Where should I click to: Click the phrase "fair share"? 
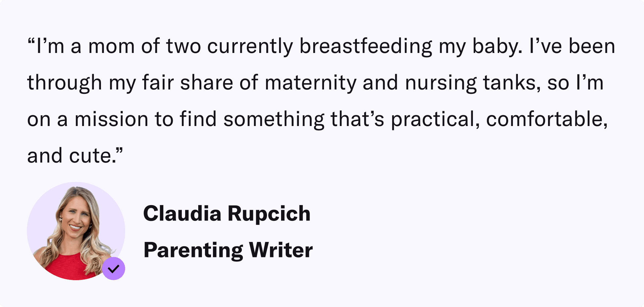coord(187,83)
